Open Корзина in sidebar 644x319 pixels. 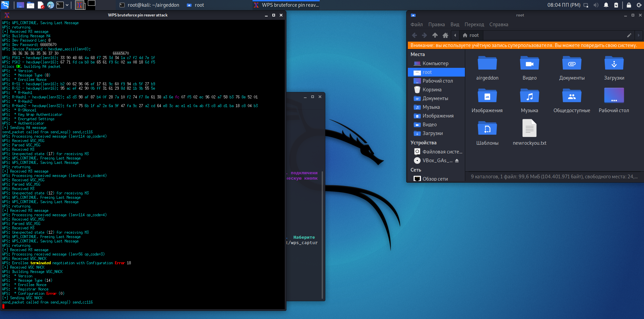click(x=436, y=90)
